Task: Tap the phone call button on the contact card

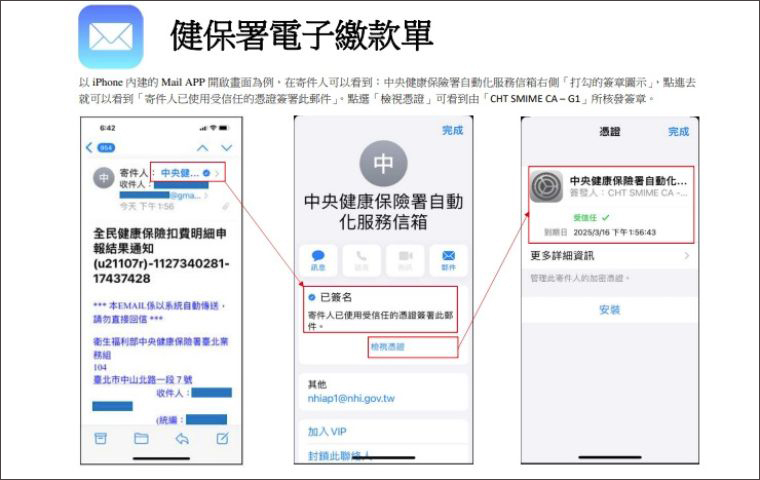Action: point(362,260)
